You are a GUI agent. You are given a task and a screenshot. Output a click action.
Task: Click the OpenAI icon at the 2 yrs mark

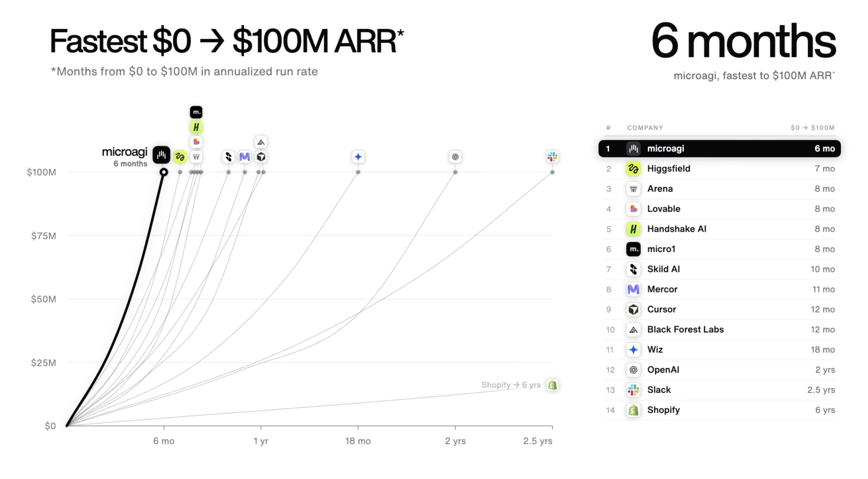(455, 157)
